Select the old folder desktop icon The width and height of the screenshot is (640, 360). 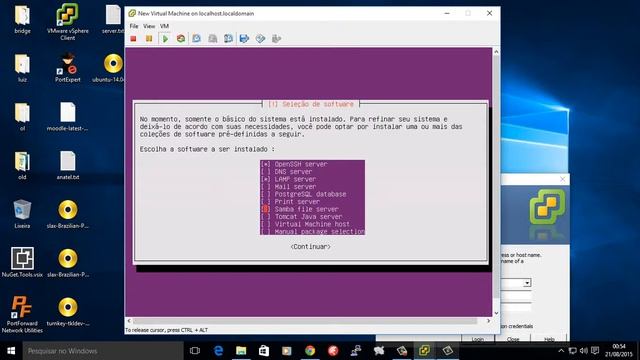click(22, 165)
